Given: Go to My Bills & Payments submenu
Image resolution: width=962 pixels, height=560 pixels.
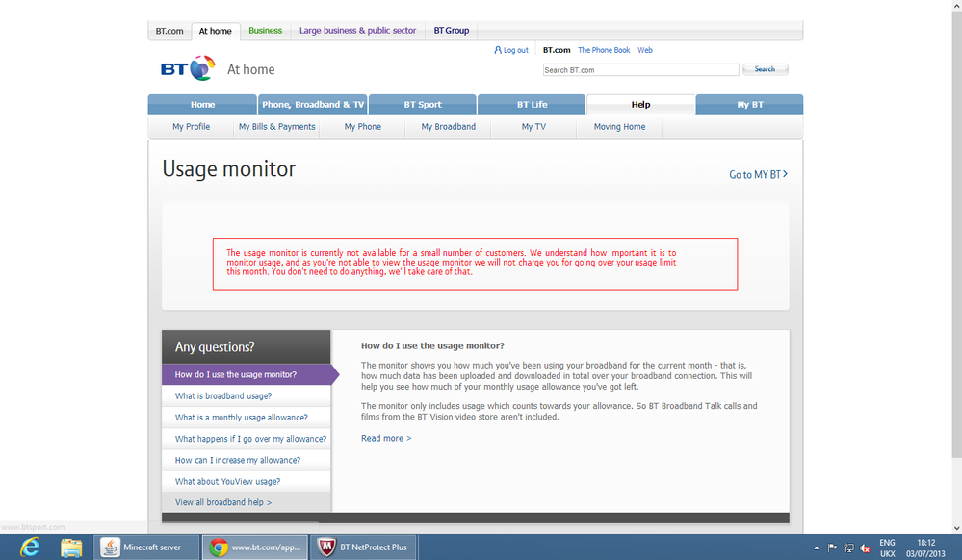Looking at the screenshot, I should click(x=276, y=126).
